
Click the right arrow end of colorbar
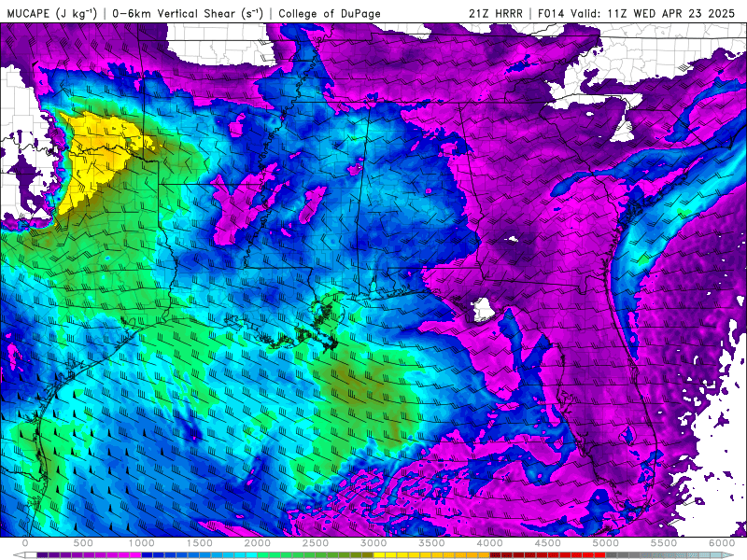coord(728,554)
